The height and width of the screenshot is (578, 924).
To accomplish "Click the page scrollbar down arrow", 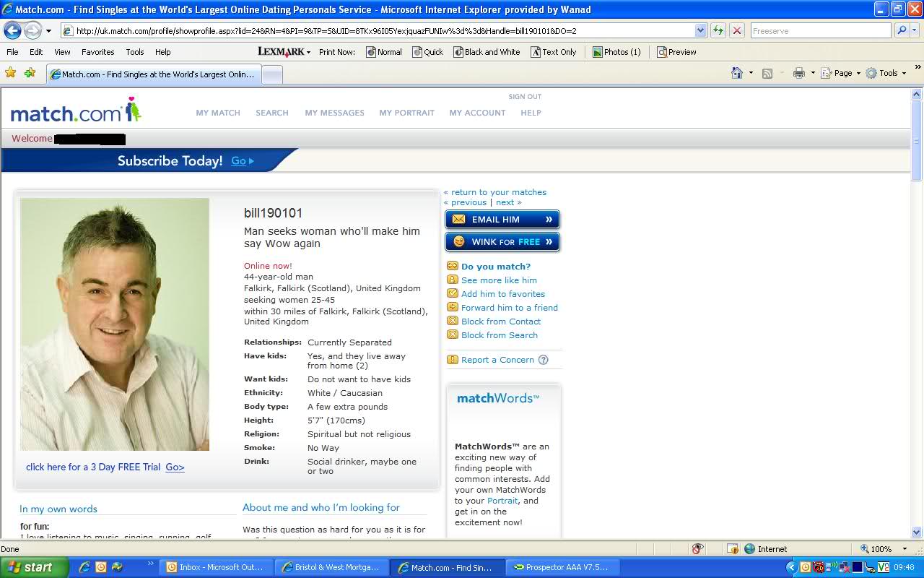I will (917, 532).
